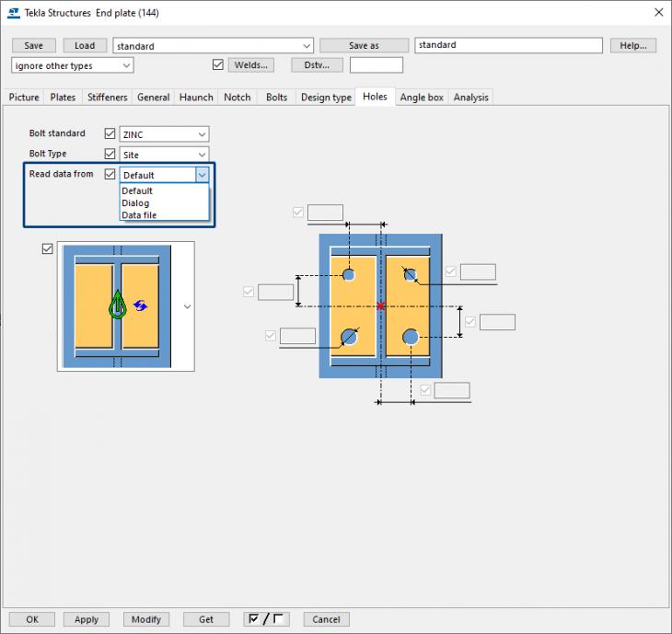Viewport: 672px width, 634px height.
Task: Click the top horizontal dimension input field
Action: pyautogui.click(x=325, y=213)
